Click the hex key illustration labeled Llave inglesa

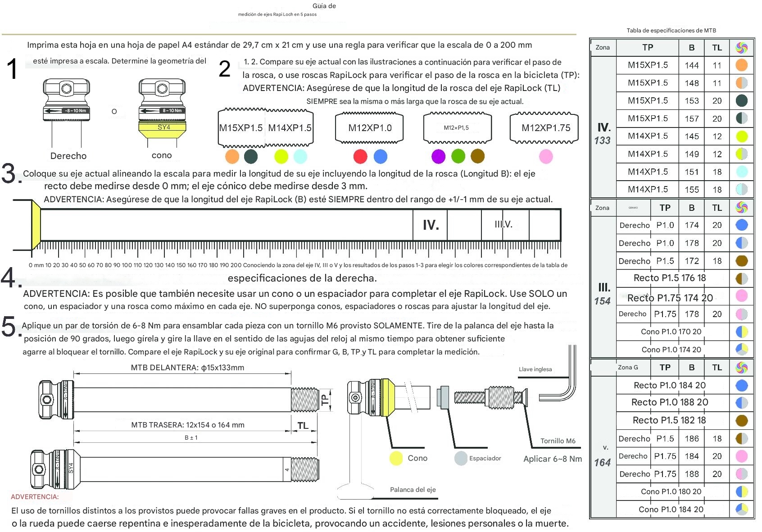pos(558,374)
